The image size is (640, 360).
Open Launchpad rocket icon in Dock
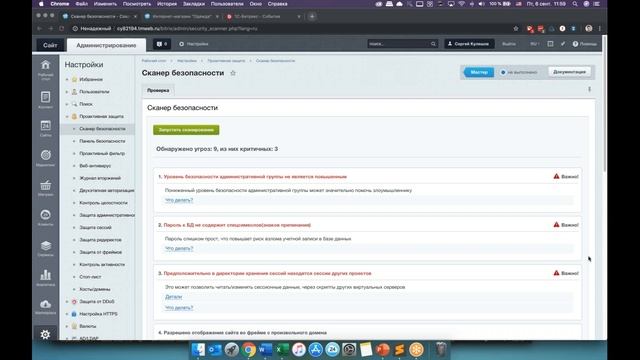[x=232, y=350]
